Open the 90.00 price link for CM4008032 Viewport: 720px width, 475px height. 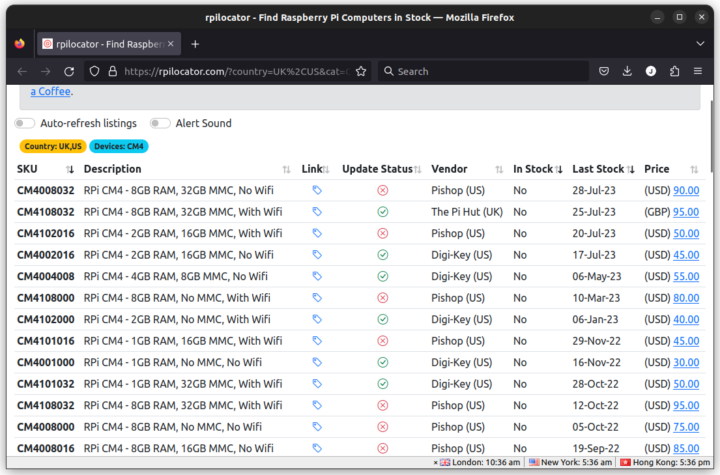point(686,190)
